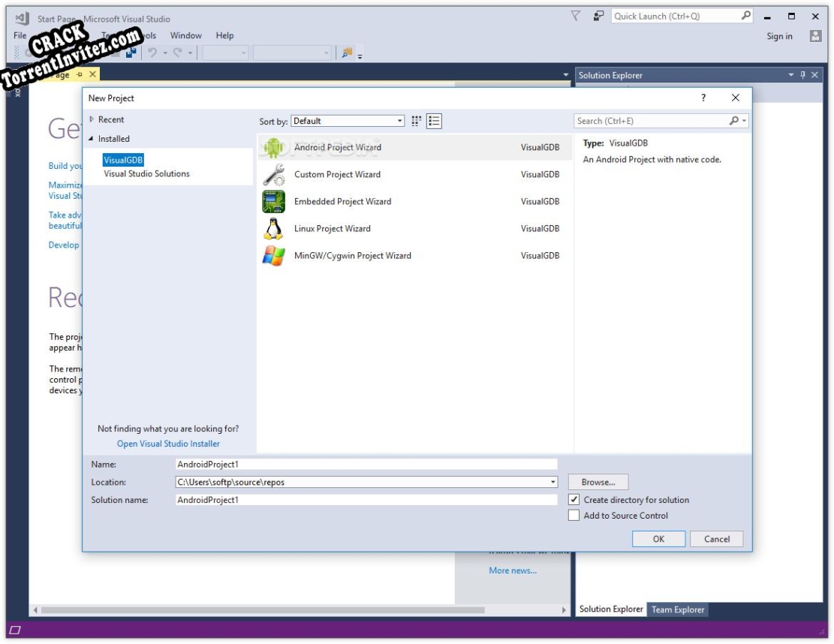The width and height of the screenshot is (834, 644).
Task: Pick the Linux Project Wizard penguin icon
Action: tap(273, 229)
